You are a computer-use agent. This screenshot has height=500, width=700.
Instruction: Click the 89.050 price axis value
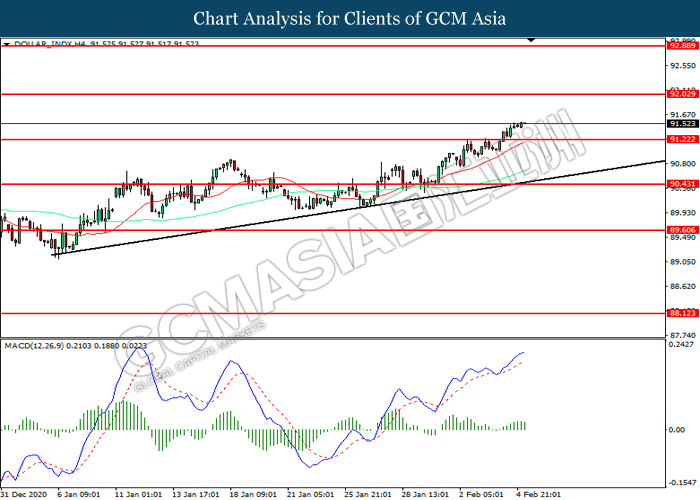pyautogui.click(x=683, y=262)
